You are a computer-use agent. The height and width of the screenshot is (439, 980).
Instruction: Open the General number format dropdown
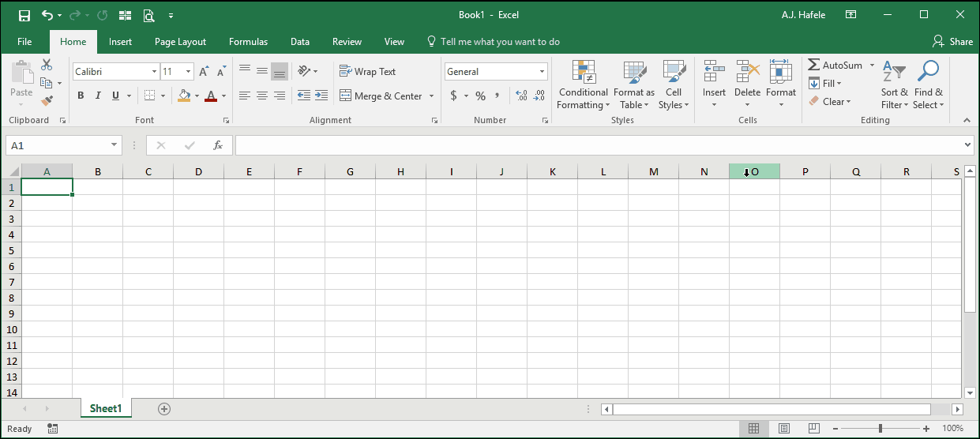pos(543,72)
